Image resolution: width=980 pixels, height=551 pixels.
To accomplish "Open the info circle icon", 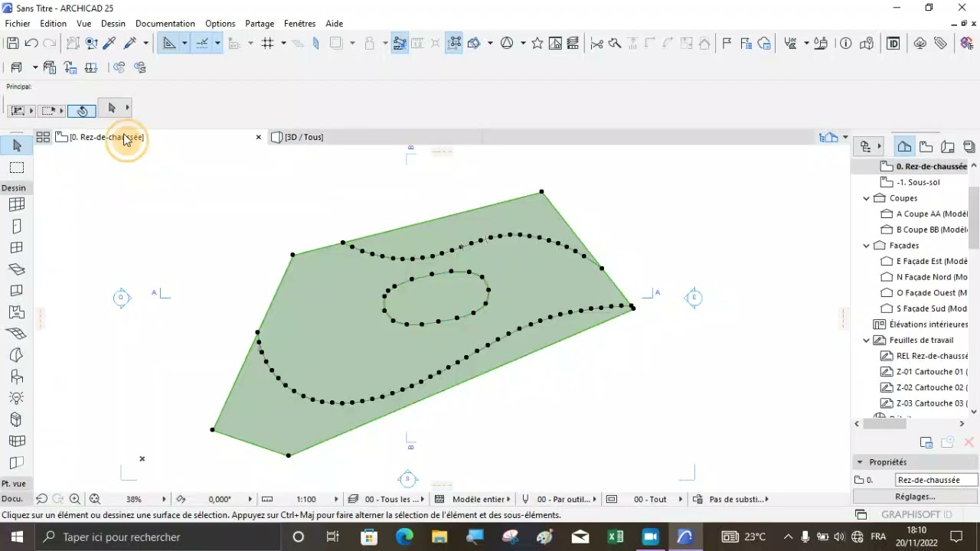I will [846, 44].
